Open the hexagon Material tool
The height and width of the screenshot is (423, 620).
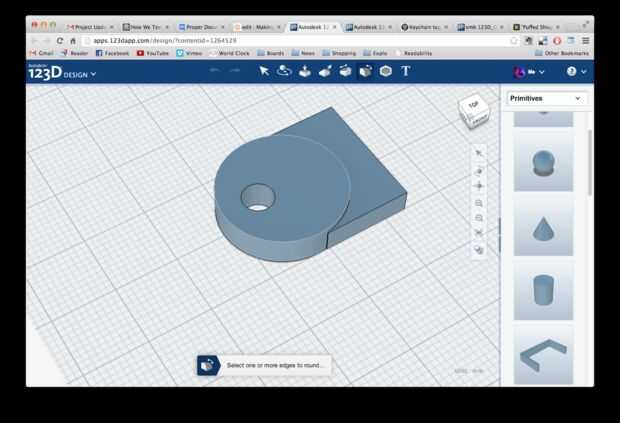(x=386, y=71)
